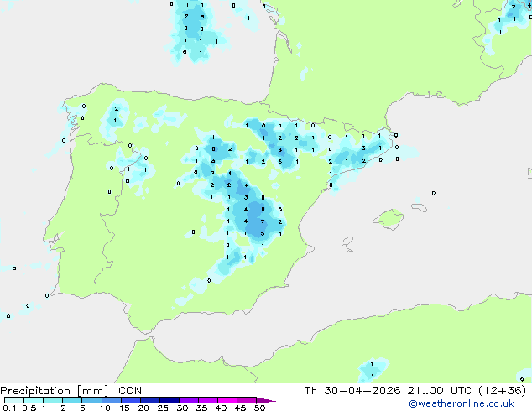This screenshot has height=411, width=532.
Task: Select the lightest legend swatch between 0.1 and 0.5
Action: (x=14, y=400)
